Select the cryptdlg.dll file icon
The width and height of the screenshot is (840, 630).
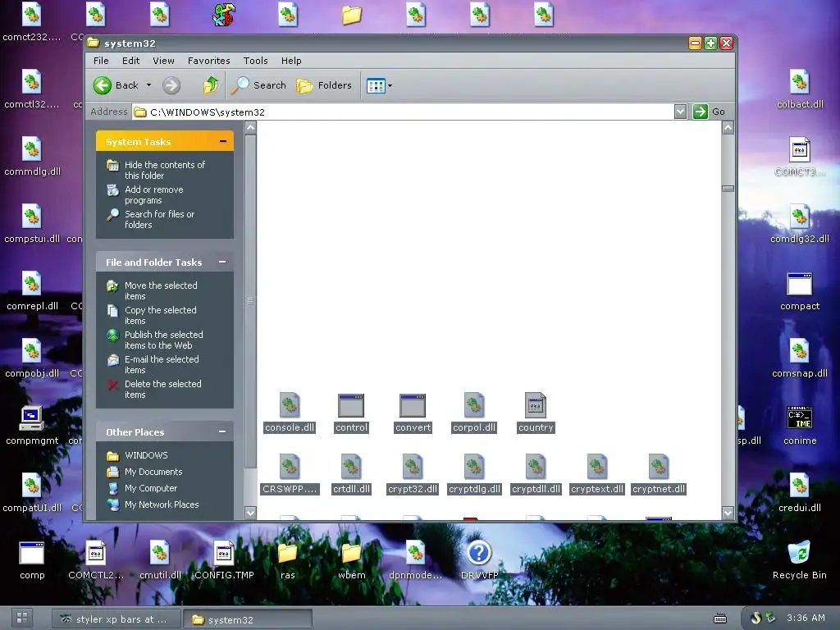474,467
